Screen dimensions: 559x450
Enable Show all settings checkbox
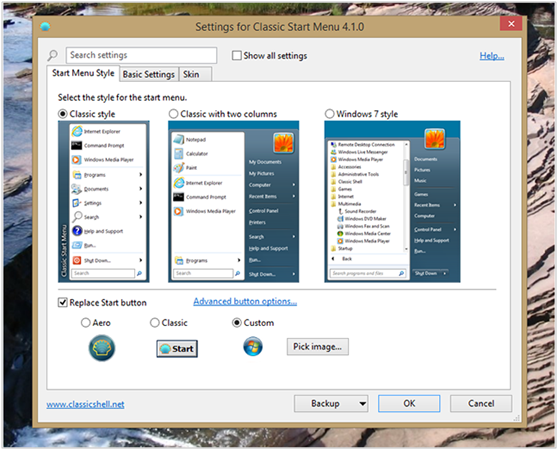coord(236,56)
